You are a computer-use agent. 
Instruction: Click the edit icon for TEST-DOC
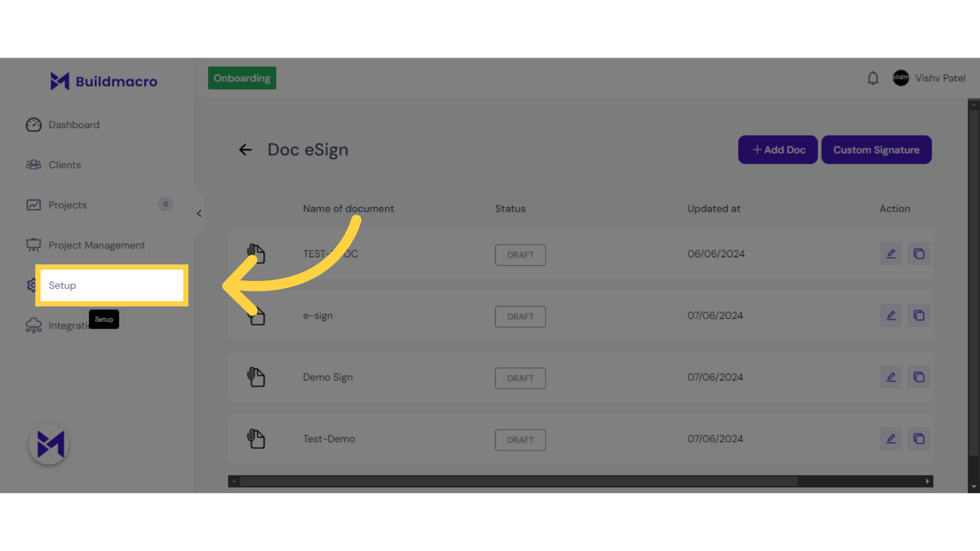pos(891,254)
